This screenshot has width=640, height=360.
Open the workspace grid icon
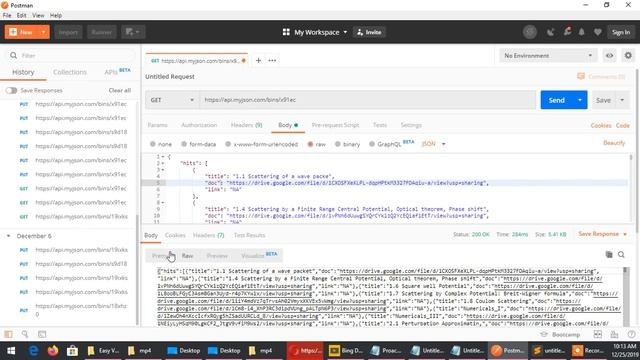coord(286,32)
